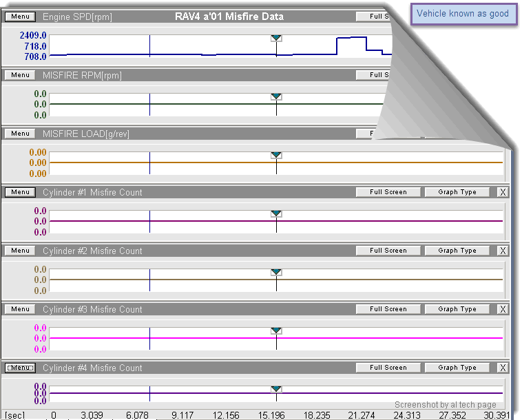Image resolution: width=522 pixels, height=420 pixels.
Task: Close the Cylinder #1 Misfire Count graph
Action: coord(502,193)
